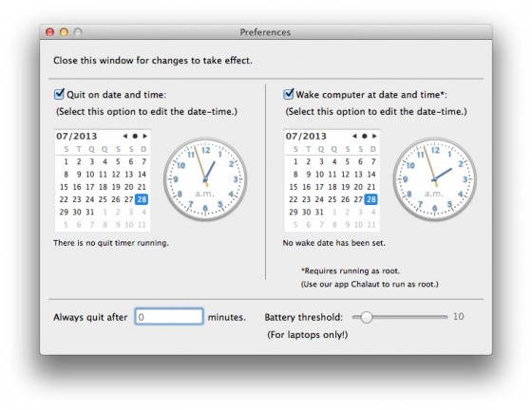Go to next month in wake calendar

coord(374,136)
